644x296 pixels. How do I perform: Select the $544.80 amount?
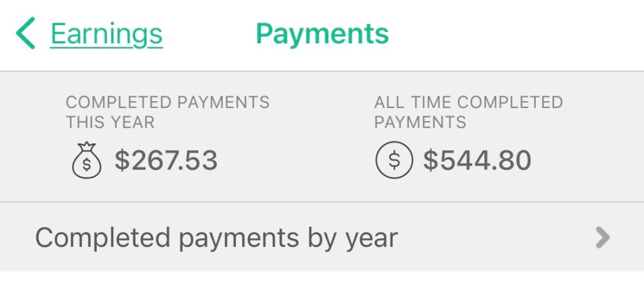477,161
